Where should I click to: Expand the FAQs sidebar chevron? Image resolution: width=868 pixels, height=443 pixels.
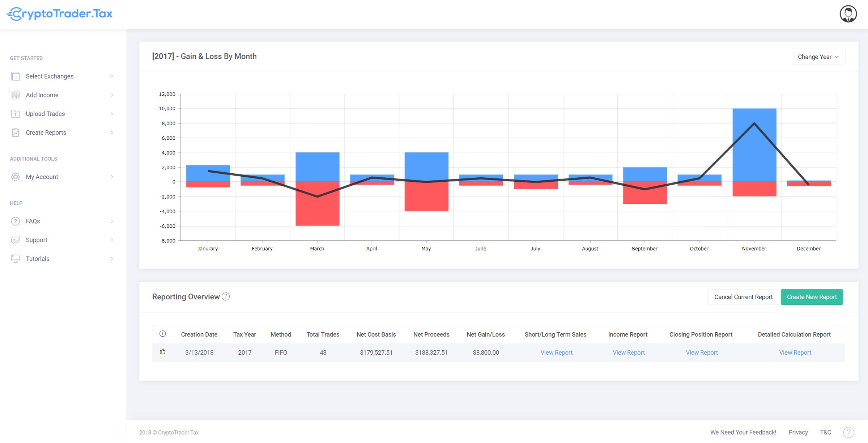[112, 221]
